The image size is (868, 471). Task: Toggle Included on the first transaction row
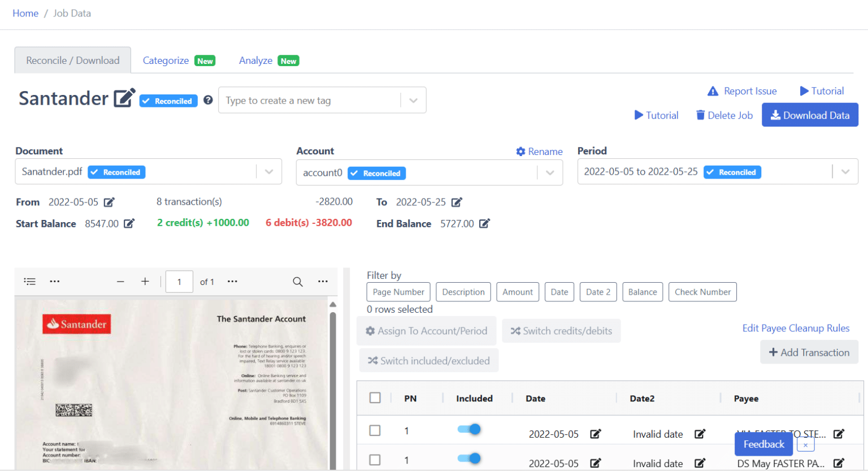click(x=469, y=429)
